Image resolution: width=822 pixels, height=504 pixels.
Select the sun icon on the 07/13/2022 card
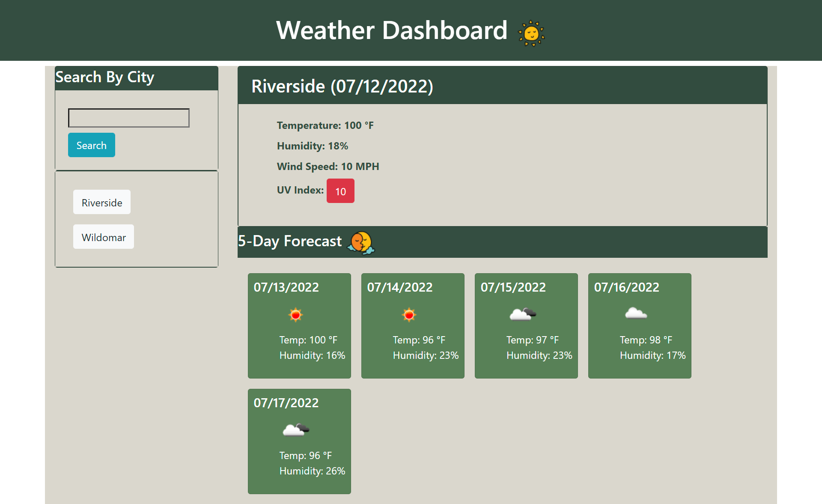point(297,315)
